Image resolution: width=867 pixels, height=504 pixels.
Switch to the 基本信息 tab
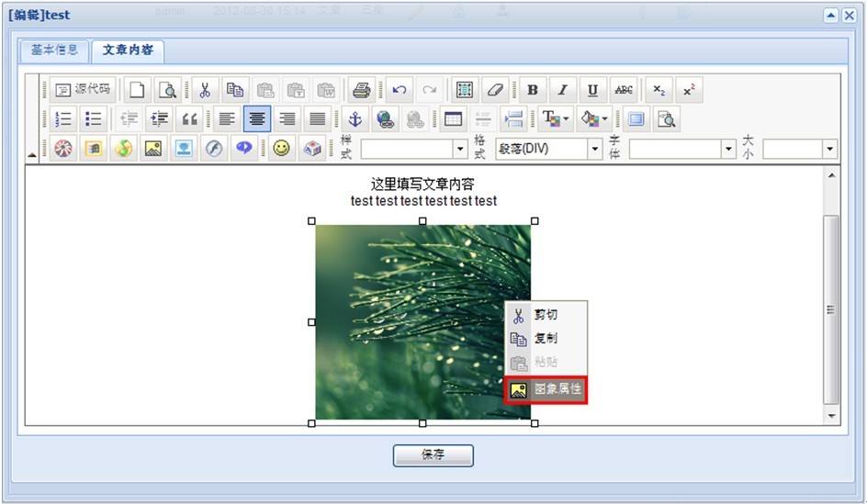coord(54,50)
